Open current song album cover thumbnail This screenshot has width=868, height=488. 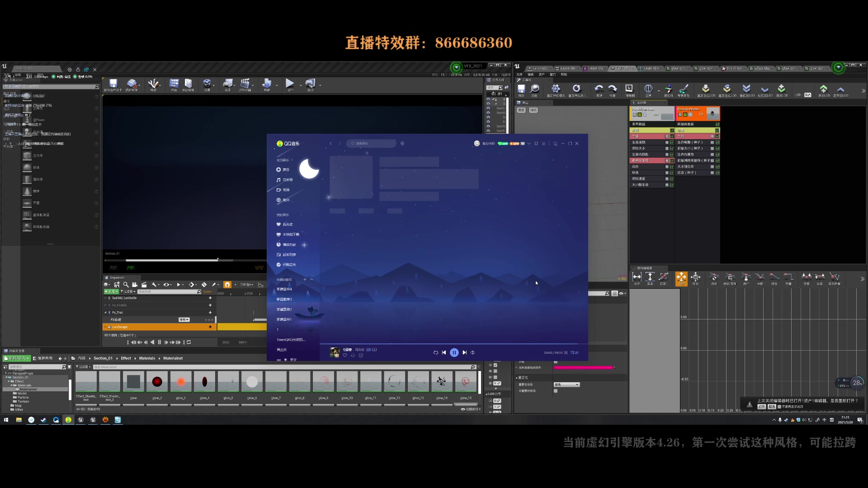[x=335, y=352]
